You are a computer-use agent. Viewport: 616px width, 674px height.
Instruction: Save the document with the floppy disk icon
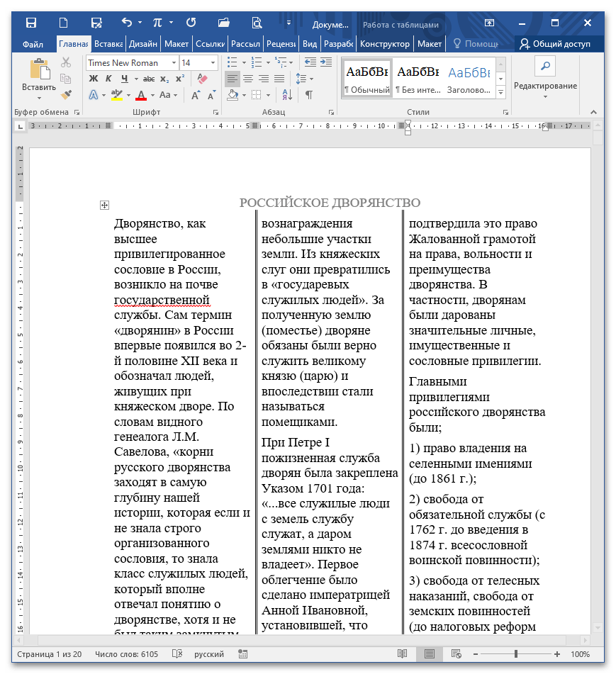click(x=31, y=23)
